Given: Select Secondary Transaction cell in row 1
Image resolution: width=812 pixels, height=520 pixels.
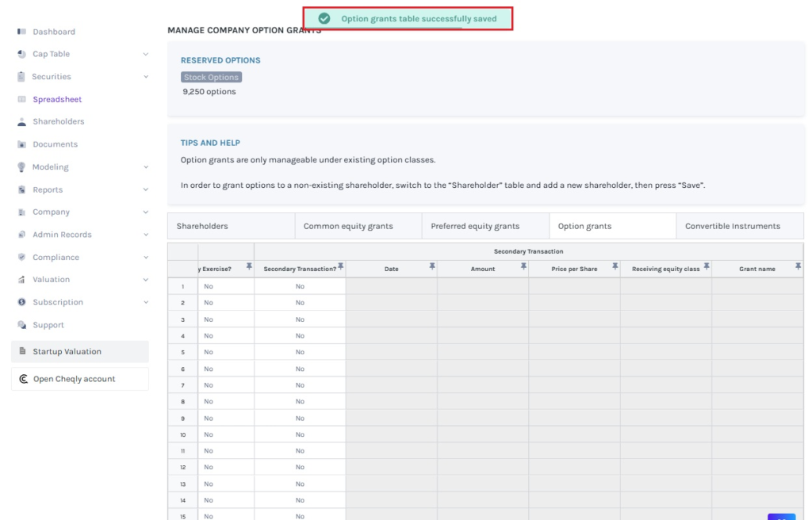Looking at the screenshot, I should click(x=300, y=286).
